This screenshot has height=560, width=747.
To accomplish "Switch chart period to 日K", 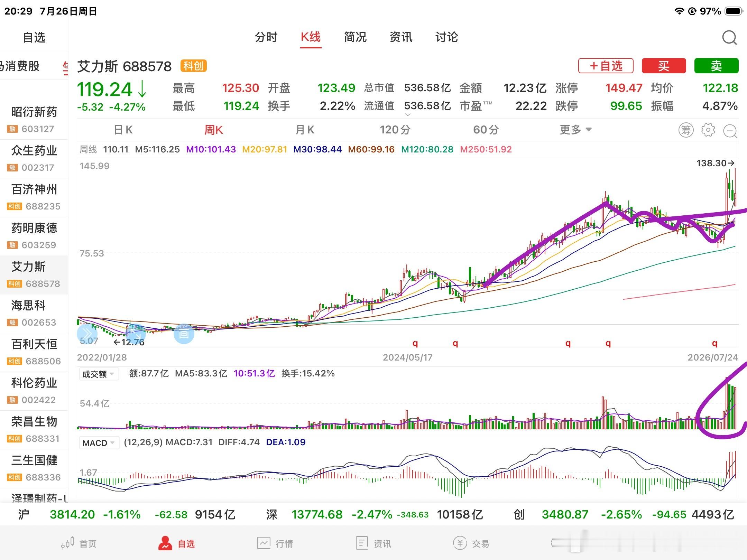I will point(123,130).
